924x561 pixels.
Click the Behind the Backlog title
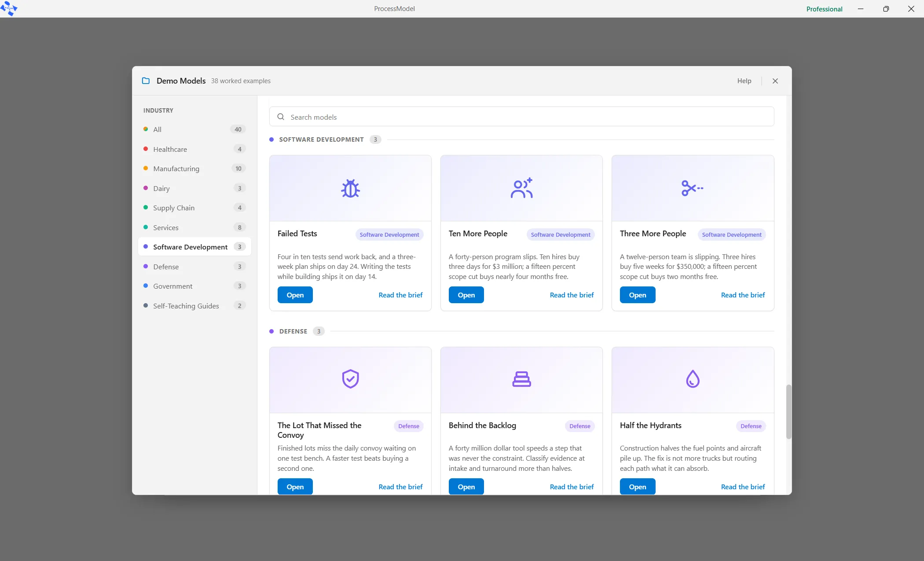(x=482, y=425)
